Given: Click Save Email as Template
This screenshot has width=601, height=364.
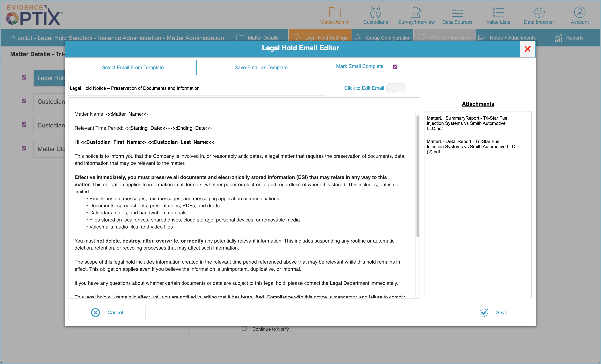Looking at the screenshot, I should point(261,67).
